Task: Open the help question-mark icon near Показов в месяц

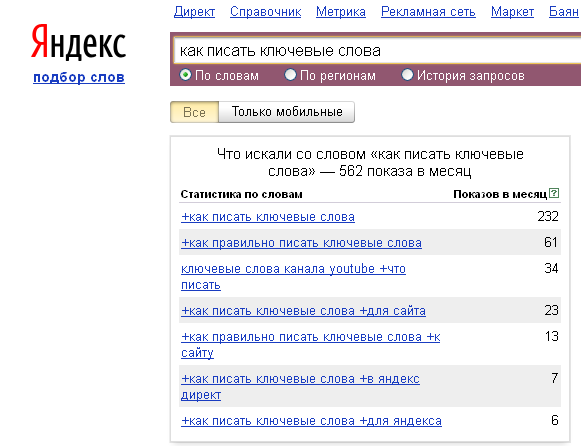Action: 554,193
